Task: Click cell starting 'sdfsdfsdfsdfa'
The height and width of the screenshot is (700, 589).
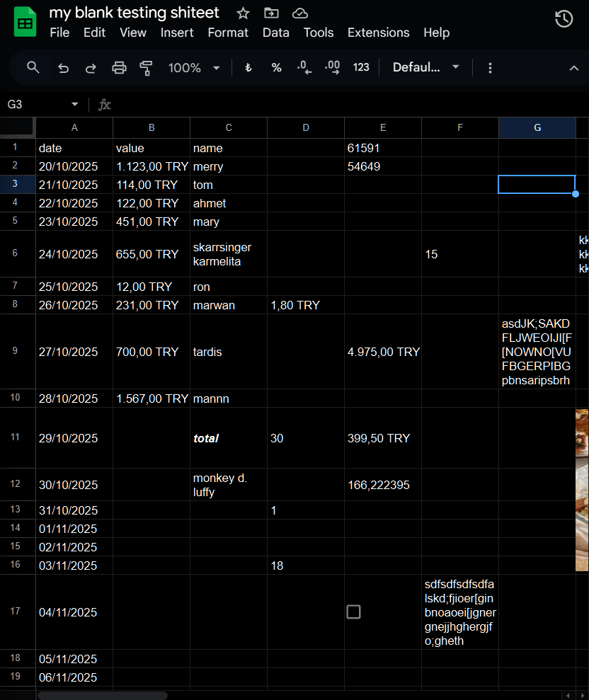Action: 460,612
